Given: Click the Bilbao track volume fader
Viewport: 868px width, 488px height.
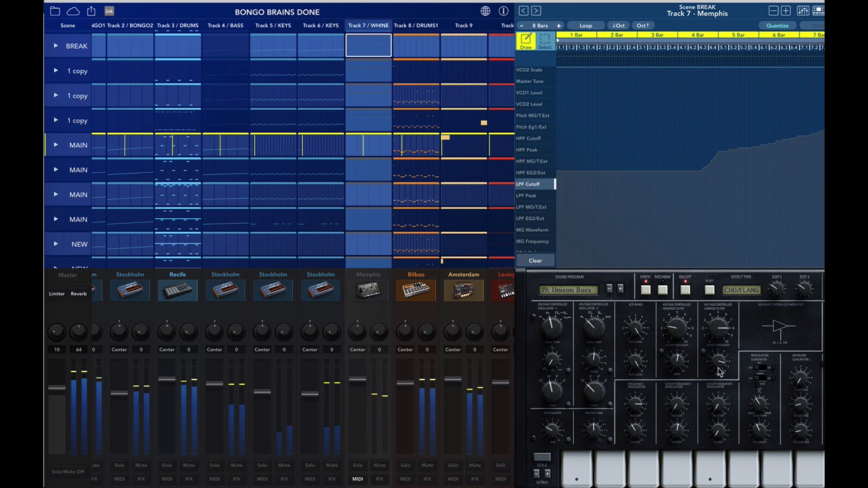Looking at the screenshot, I should [405, 384].
